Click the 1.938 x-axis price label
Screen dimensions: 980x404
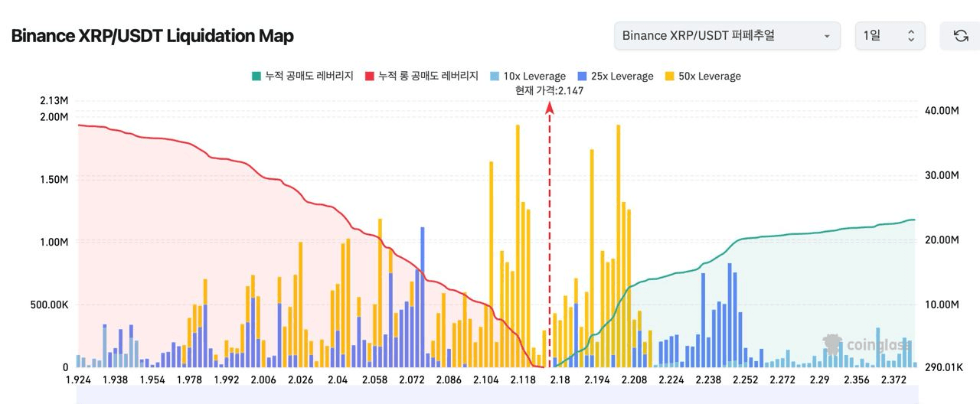[115, 380]
